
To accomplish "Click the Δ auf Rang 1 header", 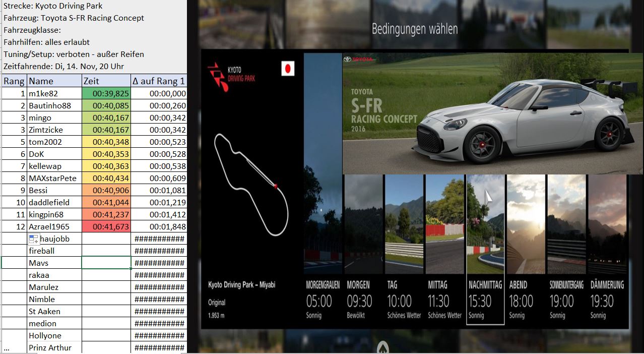I will point(159,81).
